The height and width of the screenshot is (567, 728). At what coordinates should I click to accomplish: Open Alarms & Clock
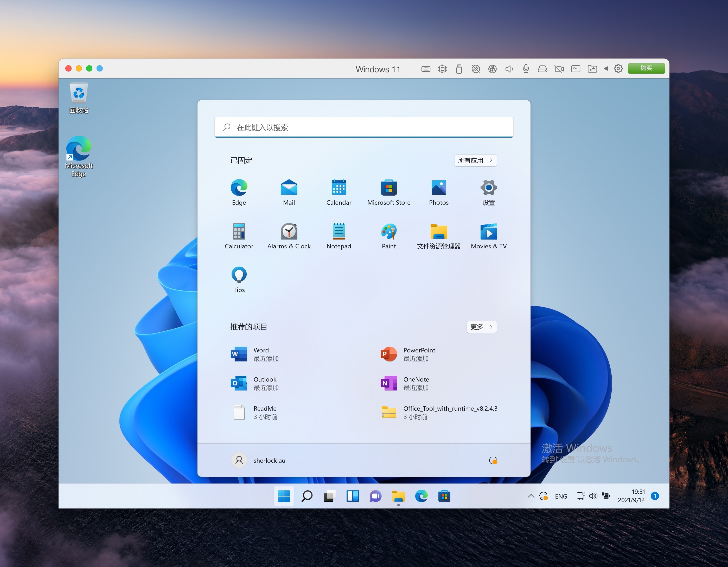click(x=289, y=236)
